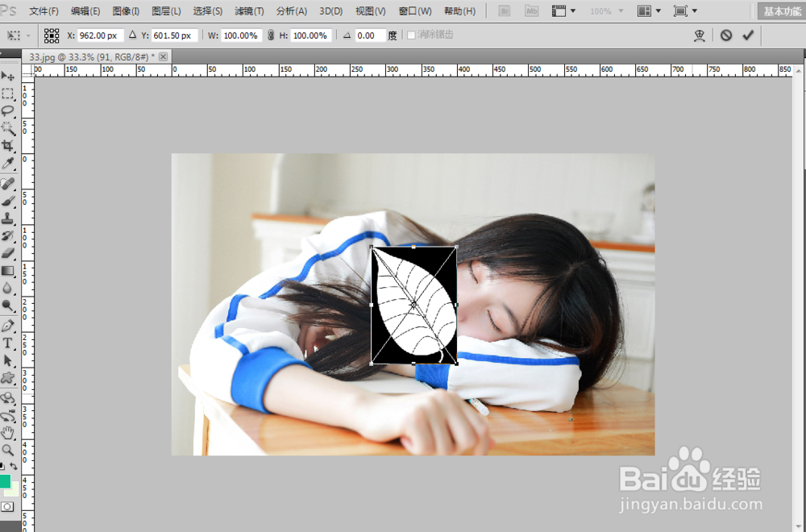The width and height of the screenshot is (806, 532).
Task: Open the 图像(I) menu
Action: 126,10
